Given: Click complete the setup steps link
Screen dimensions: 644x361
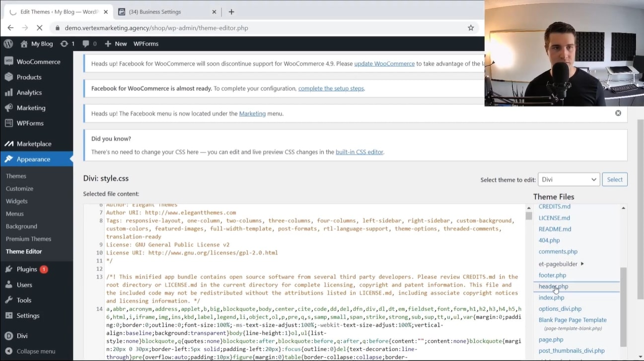Looking at the screenshot, I should click(x=331, y=88).
